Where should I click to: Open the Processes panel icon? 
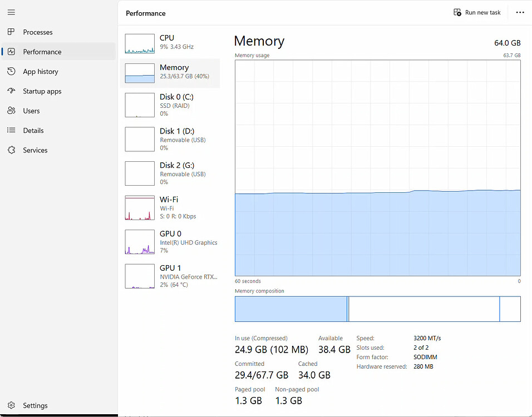(x=11, y=32)
